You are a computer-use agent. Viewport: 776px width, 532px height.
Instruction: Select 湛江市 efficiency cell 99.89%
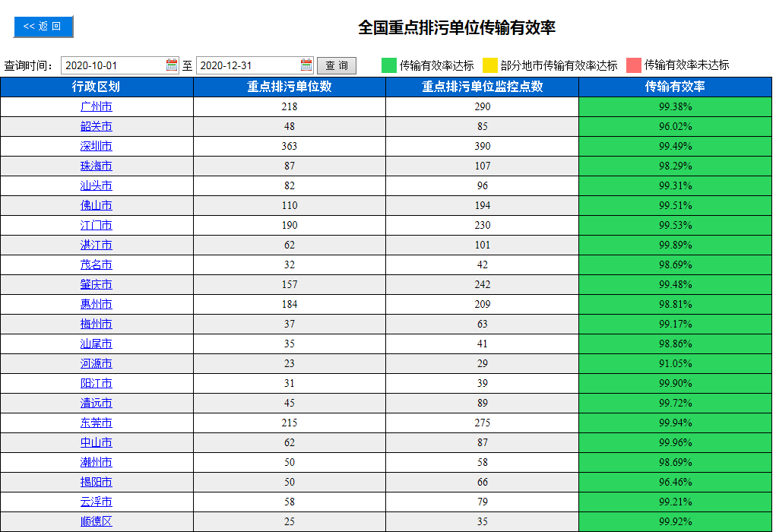(x=675, y=245)
